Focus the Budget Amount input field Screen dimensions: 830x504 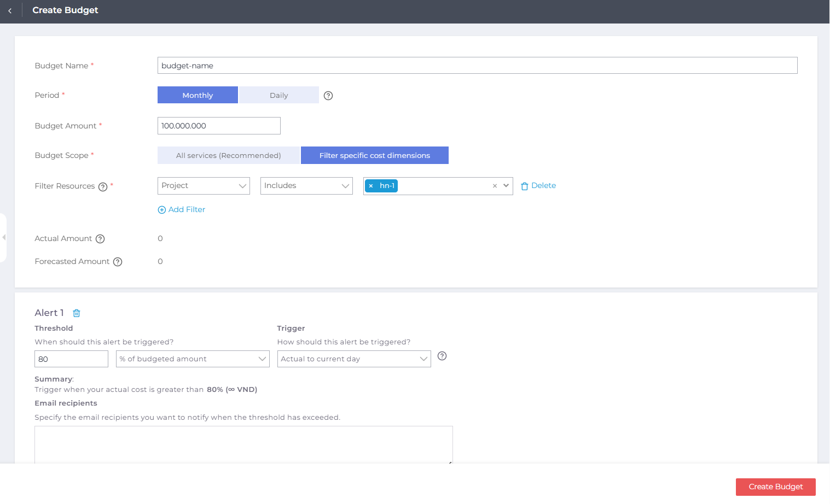(219, 126)
